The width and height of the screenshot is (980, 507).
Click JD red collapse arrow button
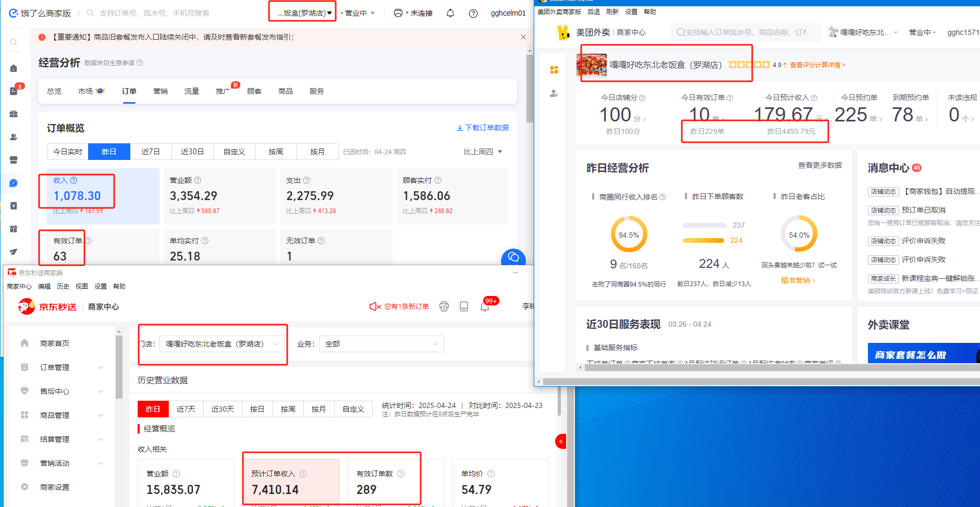(x=561, y=441)
